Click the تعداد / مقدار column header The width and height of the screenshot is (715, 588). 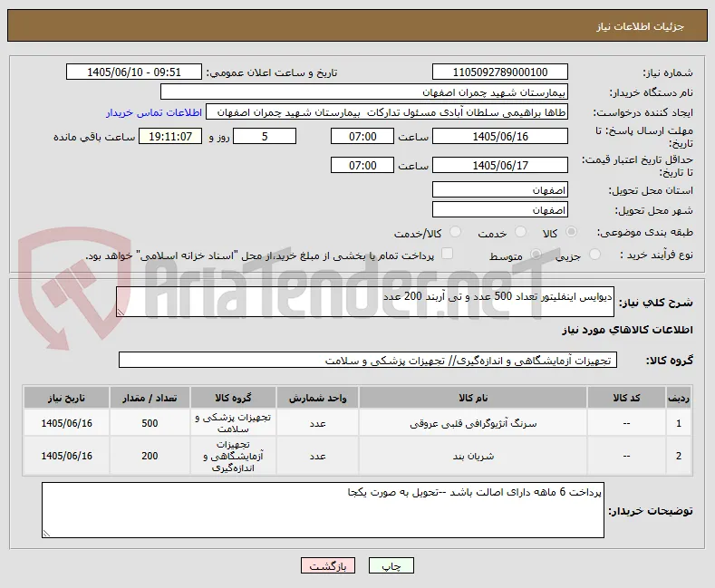(150, 398)
